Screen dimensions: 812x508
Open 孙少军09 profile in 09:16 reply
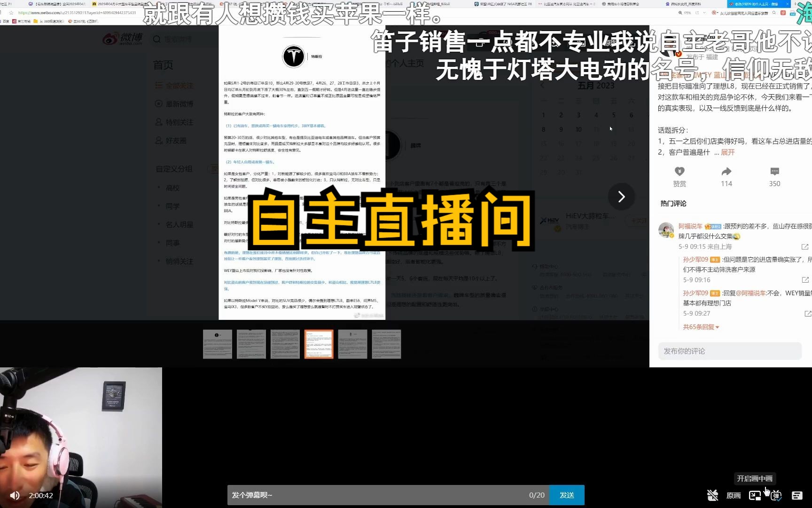click(695, 260)
